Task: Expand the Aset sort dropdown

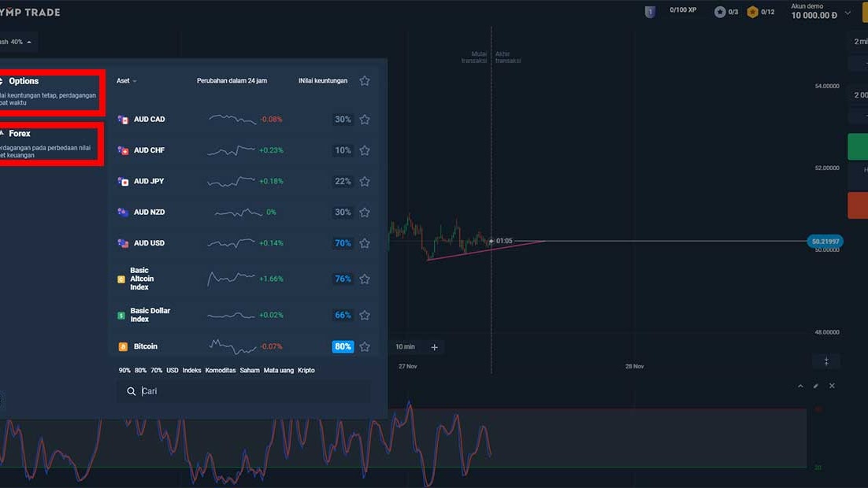Action: 127,81
